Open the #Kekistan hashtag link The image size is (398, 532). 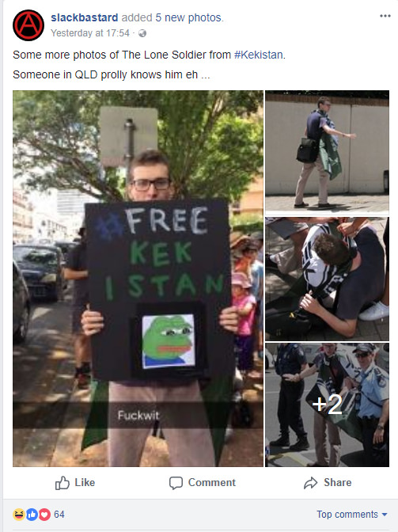(x=258, y=55)
